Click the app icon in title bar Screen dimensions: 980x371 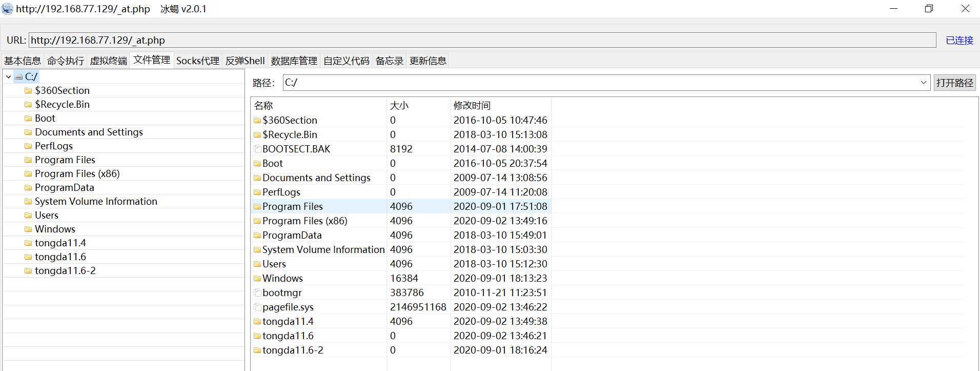pyautogui.click(x=7, y=9)
